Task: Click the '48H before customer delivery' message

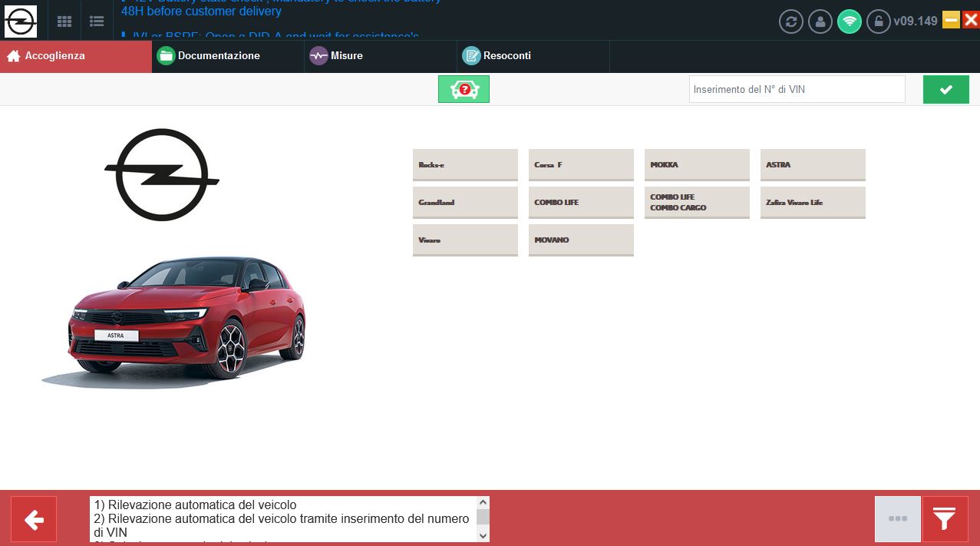Action: click(x=201, y=12)
